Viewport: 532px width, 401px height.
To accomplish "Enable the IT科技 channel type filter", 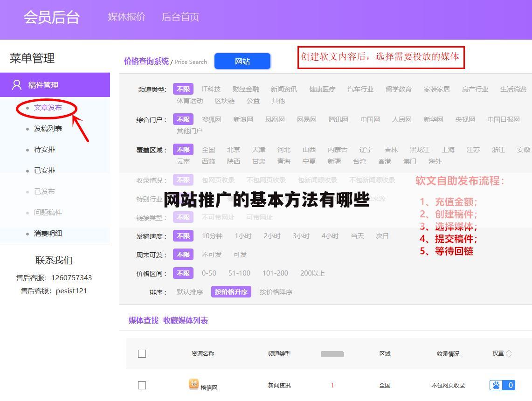I will [211, 89].
